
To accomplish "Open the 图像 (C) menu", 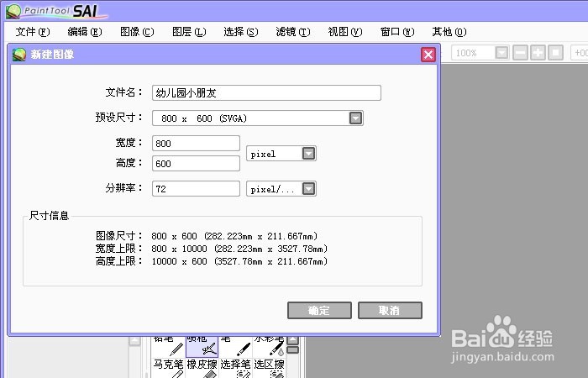I will point(137,32).
